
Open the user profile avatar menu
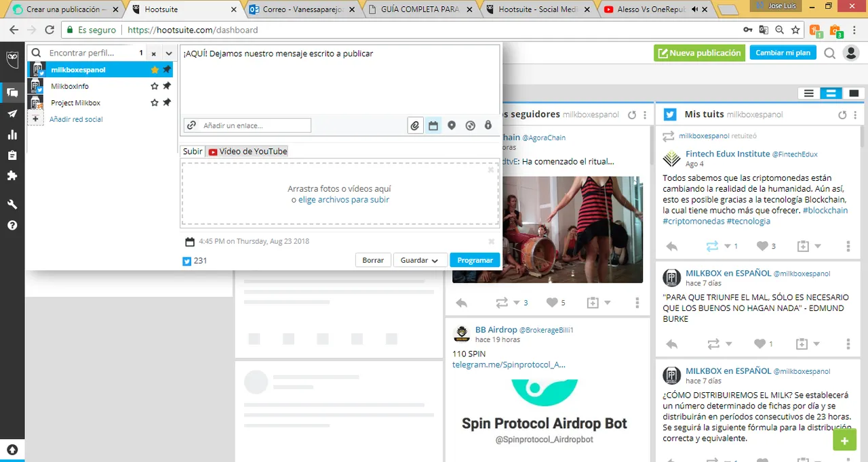click(850, 53)
